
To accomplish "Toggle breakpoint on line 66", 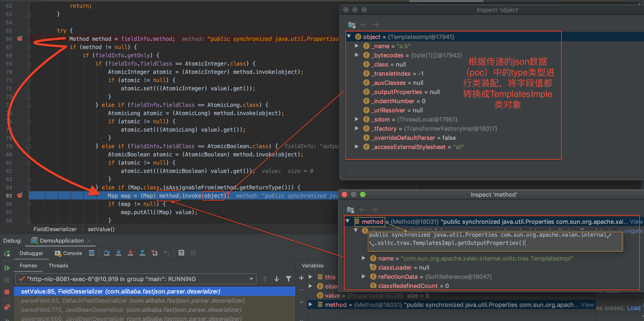I will click(20, 39).
